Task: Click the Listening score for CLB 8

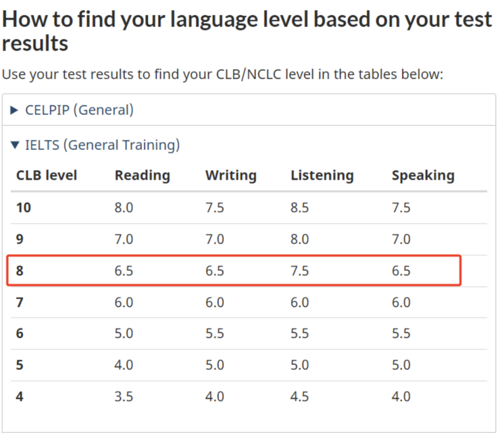Action: point(300,270)
